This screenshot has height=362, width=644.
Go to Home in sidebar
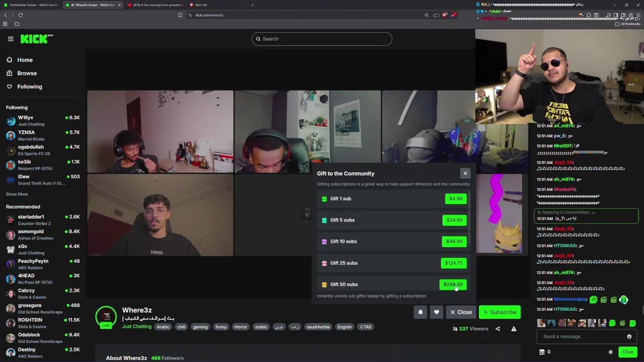tap(20, 60)
